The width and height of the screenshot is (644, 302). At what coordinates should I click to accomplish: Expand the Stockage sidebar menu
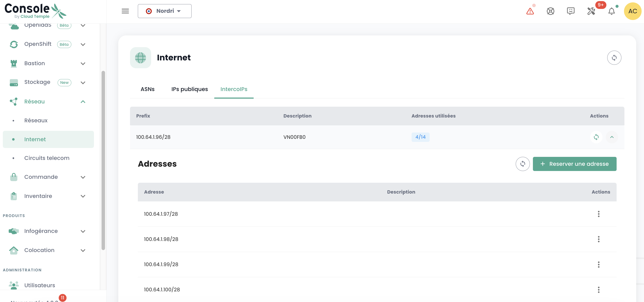pos(83,82)
